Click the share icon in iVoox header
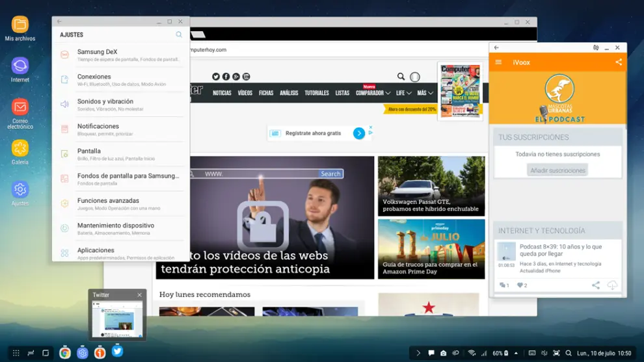 click(619, 62)
